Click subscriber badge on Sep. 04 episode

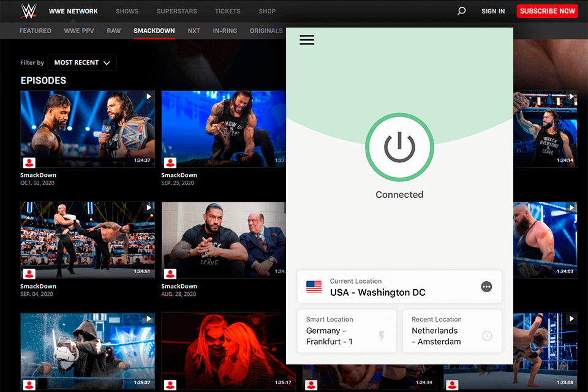pyautogui.click(x=29, y=274)
